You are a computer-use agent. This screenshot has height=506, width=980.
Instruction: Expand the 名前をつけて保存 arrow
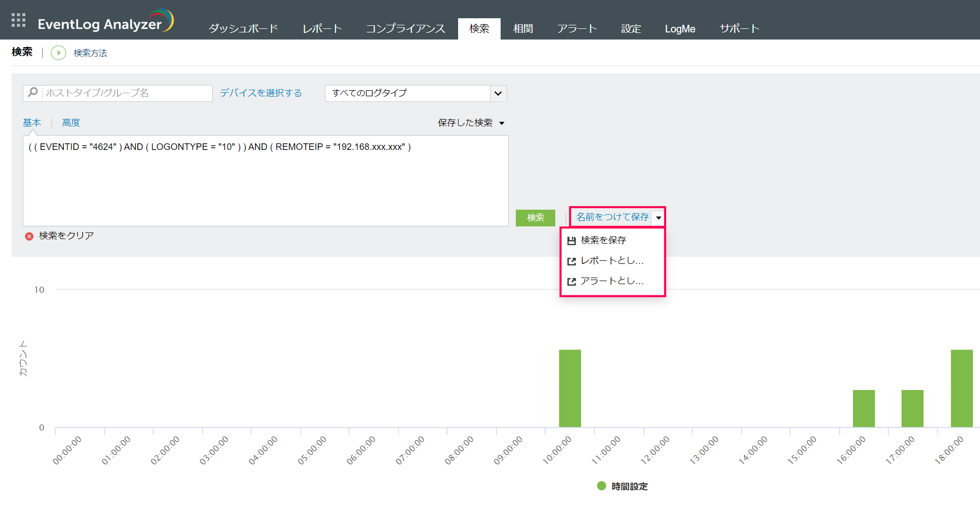[x=658, y=218]
